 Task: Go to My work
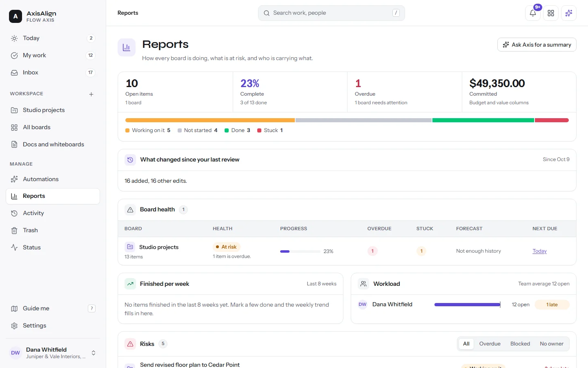(x=53, y=55)
